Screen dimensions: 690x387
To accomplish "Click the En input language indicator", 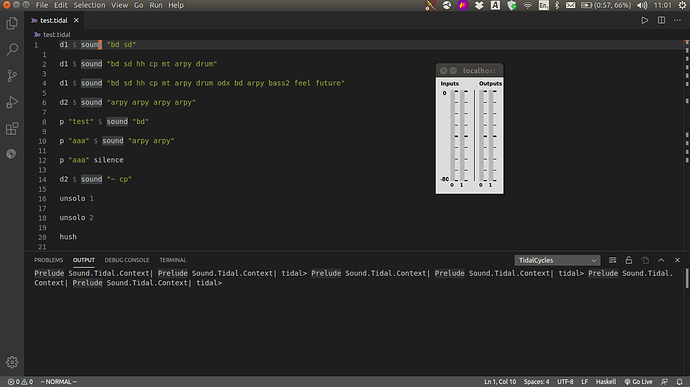I will (543, 5).
